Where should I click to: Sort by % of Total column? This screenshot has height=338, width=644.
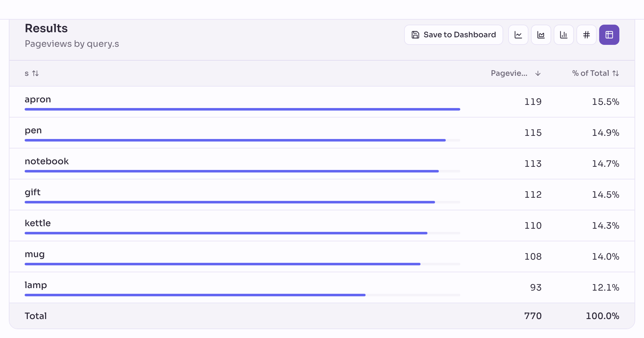pos(595,73)
